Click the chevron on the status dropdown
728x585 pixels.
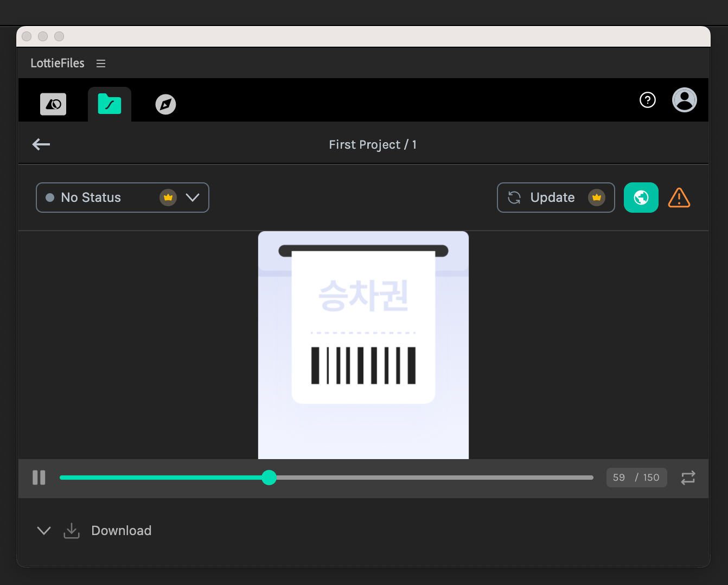(193, 198)
